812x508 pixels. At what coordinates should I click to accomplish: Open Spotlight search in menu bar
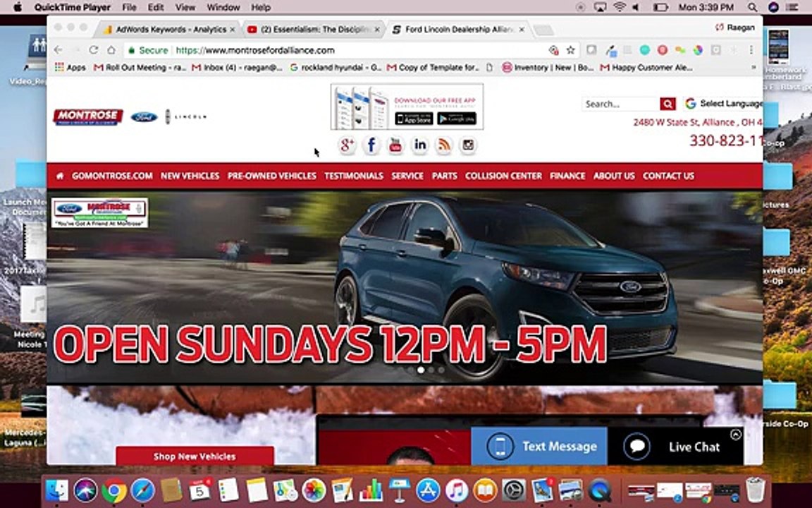coord(753,7)
